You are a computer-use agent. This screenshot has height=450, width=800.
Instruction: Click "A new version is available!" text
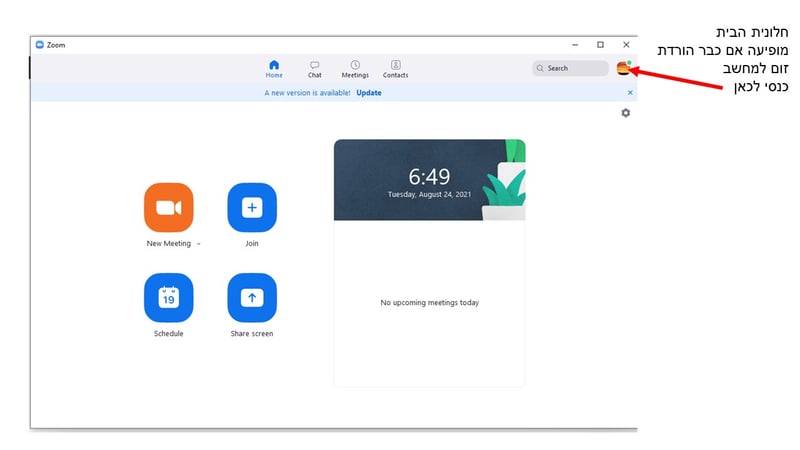307,93
